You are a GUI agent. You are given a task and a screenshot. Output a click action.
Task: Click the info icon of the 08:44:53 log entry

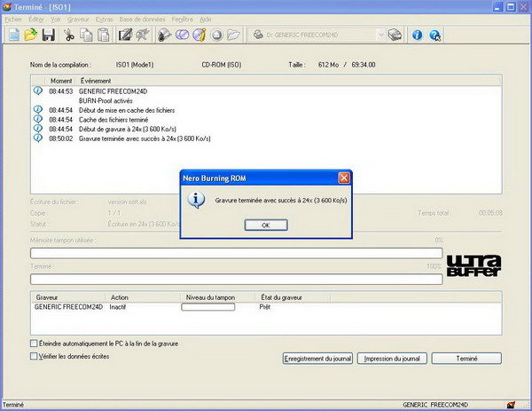(x=38, y=91)
